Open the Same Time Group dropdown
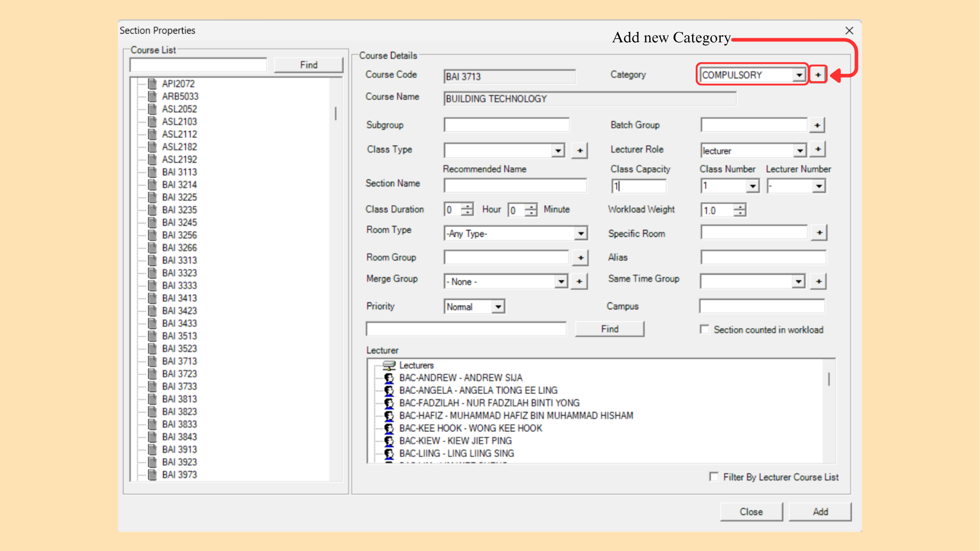 (x=799, y=282)
